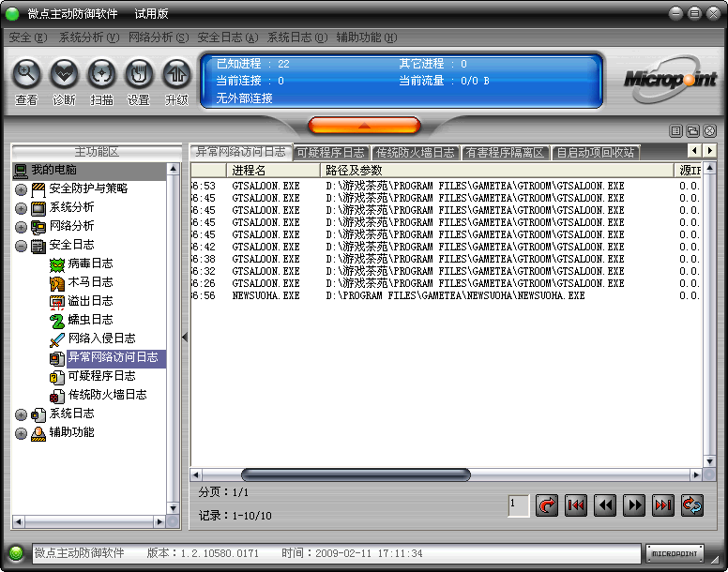Viewport: 728px width, 572px height.
Task: Open the 安全(E) menu
Action: [x=28, y=38]
